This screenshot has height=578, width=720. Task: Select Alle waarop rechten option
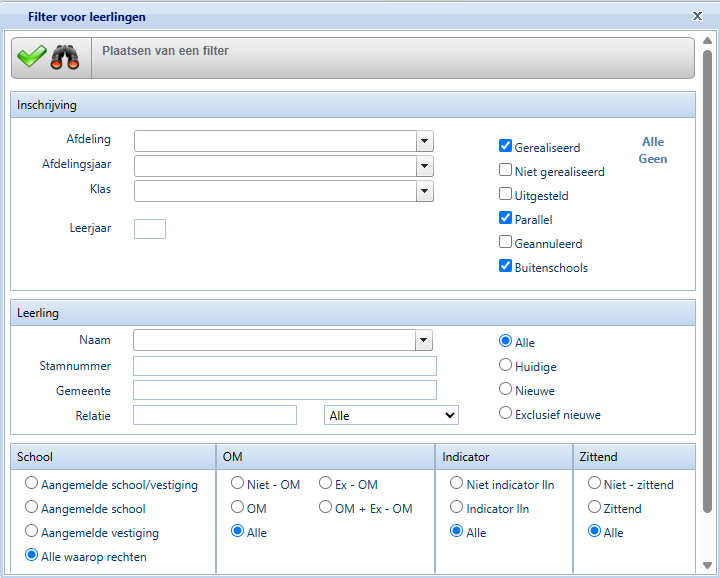[31, 555]
